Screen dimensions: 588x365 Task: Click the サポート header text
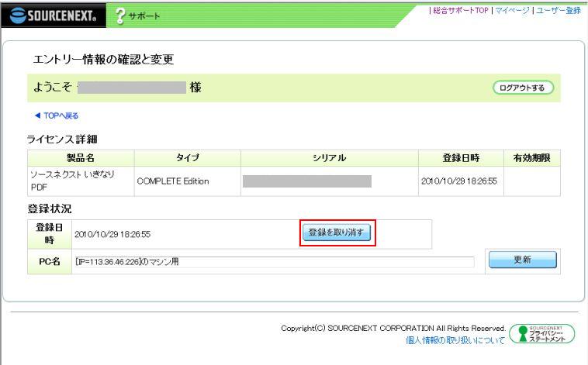[x=144, y=16]
